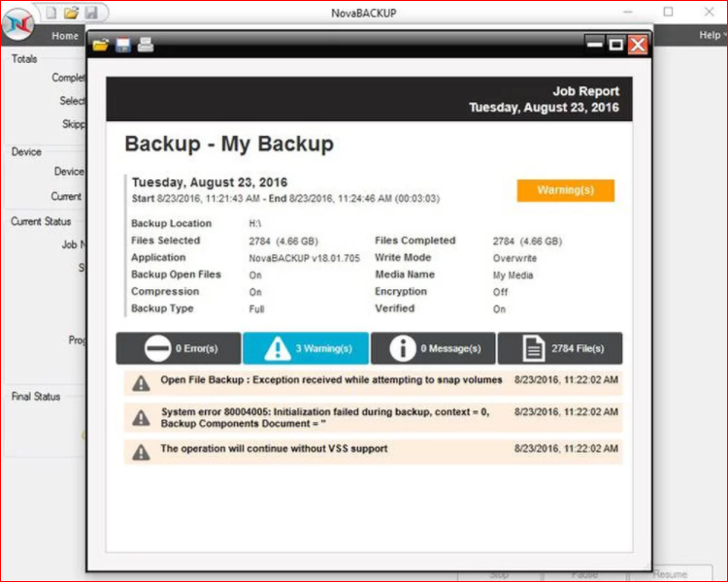Click the Resume button in NovaBACKUP window
The image size is (728, 582).
(x=670, y=574)
